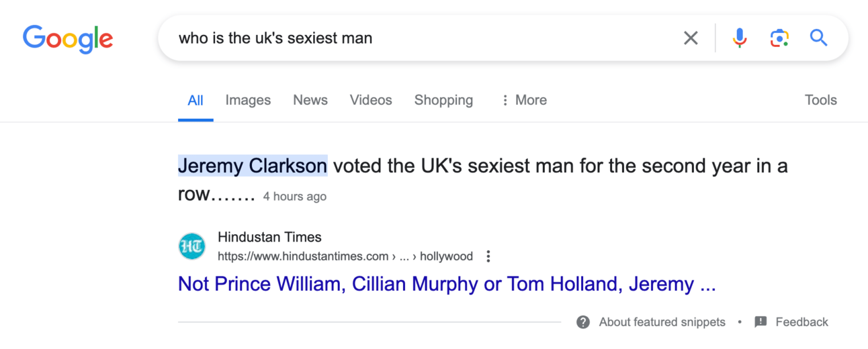
Task: Select the Shopping tab
Action: [x=443, y=100]
